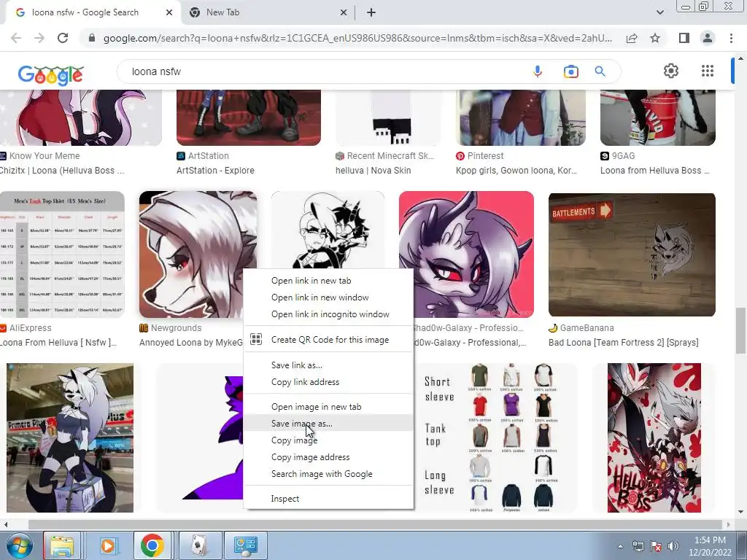Open ArtStation - Explore result link
Viewport: 747px width, 560px height.
pos(215,171)
